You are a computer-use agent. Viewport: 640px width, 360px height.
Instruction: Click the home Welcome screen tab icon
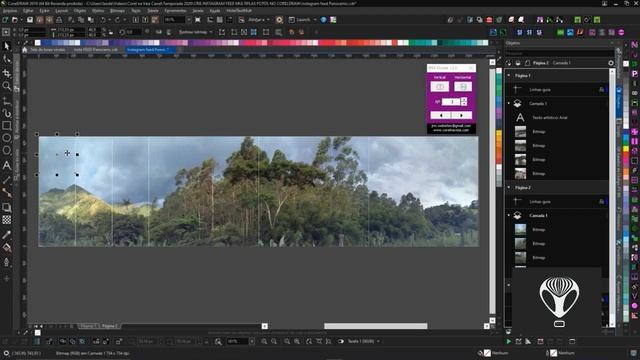(x=25, y=50)
